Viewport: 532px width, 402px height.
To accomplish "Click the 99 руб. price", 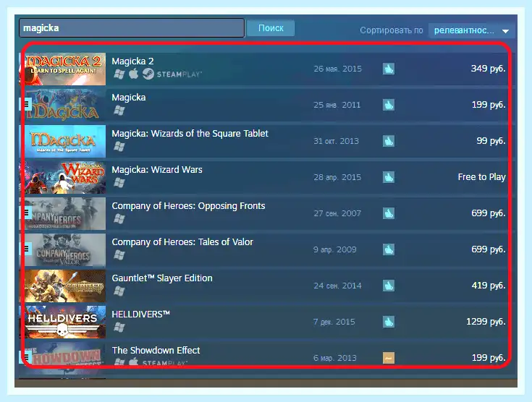I will [491, 141].
